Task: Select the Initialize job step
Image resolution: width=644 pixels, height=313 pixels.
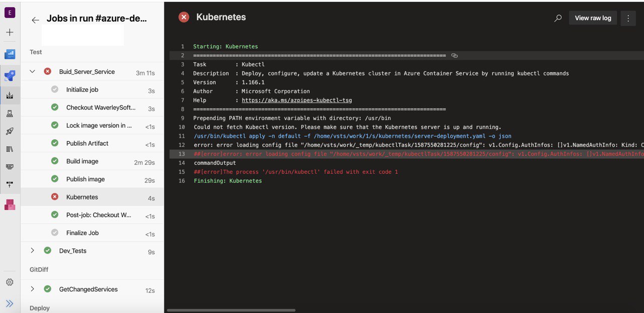Action: [x=92, y=89]
